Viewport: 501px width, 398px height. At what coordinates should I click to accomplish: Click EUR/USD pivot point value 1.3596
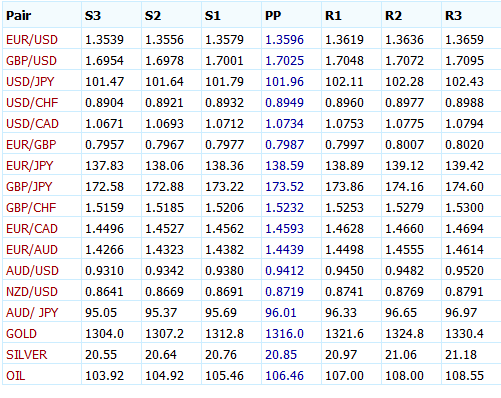pos(284,40)
